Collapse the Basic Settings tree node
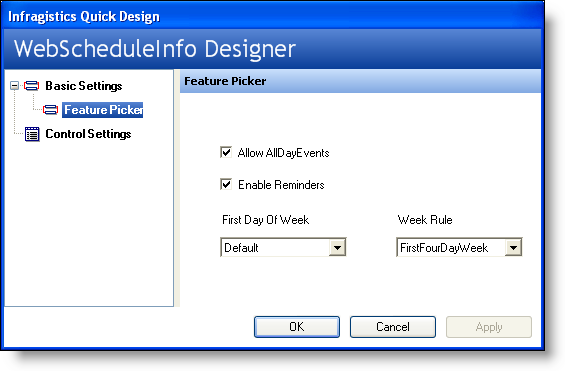565x371 pixels. [x=14, y=86]
